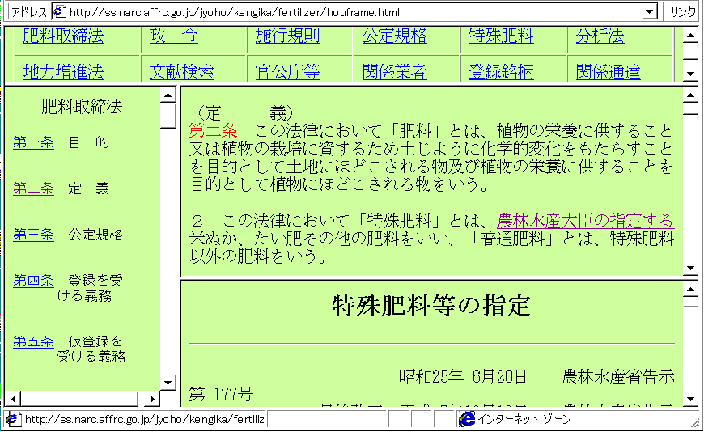Click the 農林水産省告示 text
The height and width of the screenshot is (432, 704).
tap(618, 377)
